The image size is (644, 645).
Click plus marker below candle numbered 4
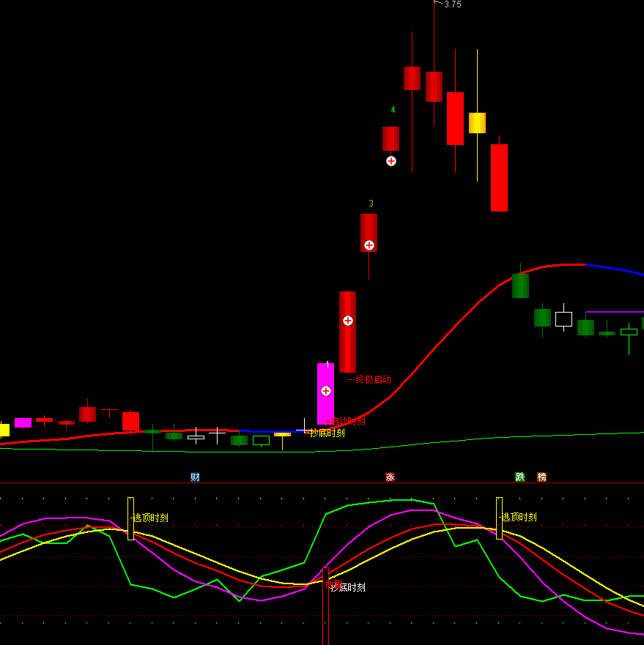(391, 161)
